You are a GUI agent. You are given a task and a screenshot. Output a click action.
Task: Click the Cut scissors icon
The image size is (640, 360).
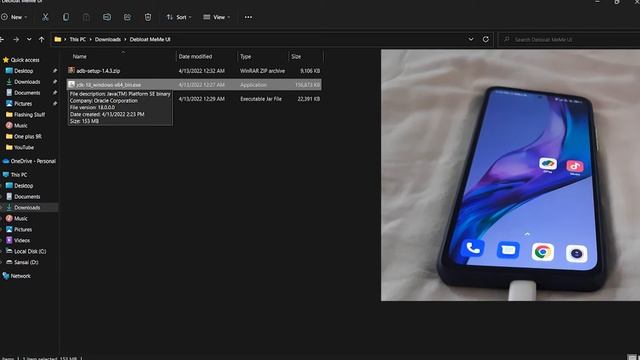[x=45, y=17]
